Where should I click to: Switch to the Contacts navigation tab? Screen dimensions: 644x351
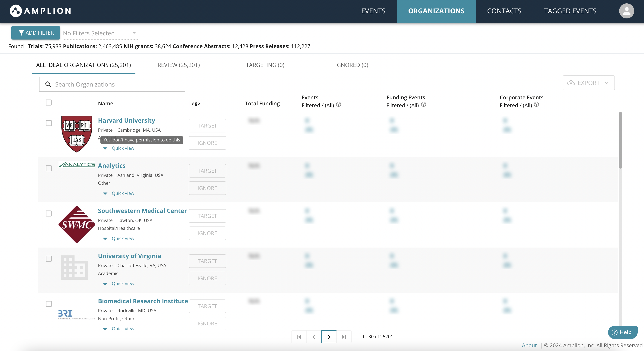tap(504, 11)
